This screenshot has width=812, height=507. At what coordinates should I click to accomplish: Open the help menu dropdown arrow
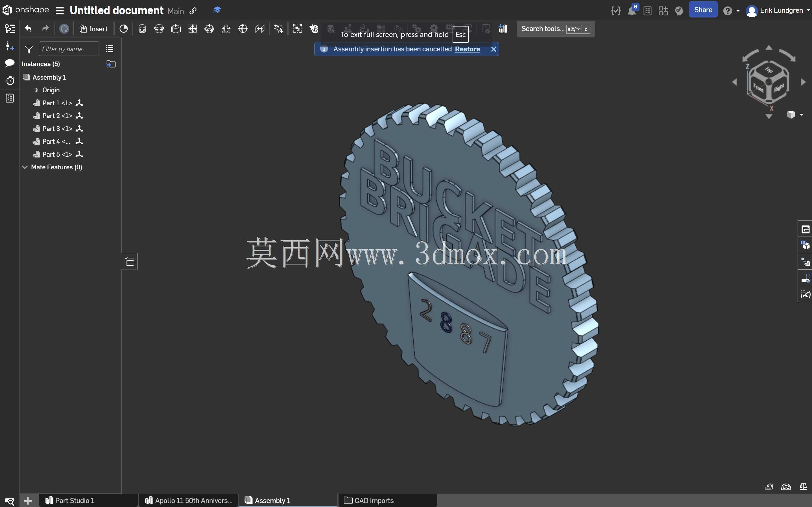click(x=738, y=11)
